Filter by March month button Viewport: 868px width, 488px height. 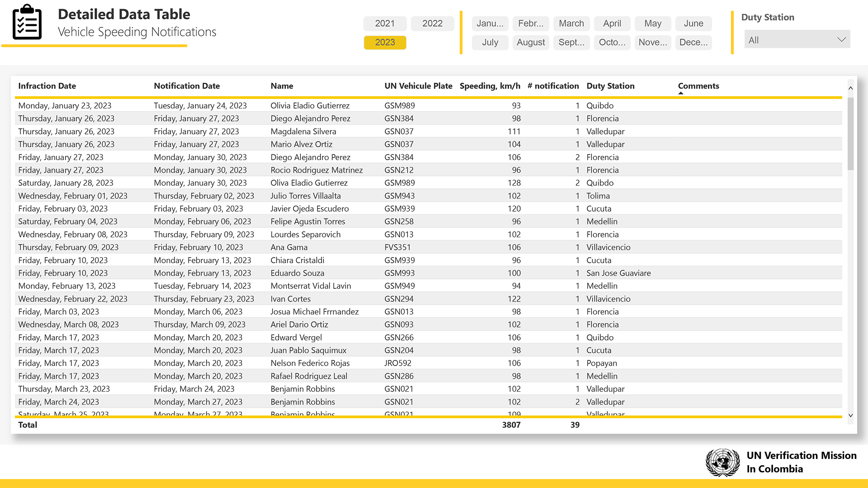[572, 23]
